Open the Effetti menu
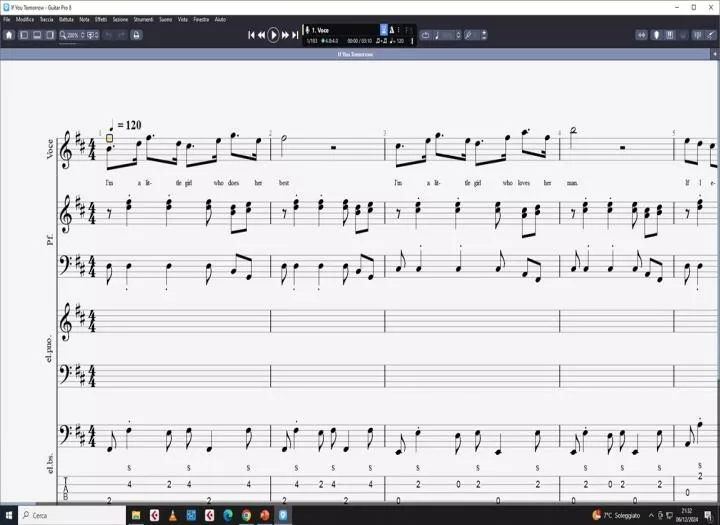This screenshot has height=525, width=720. (101, 19)
